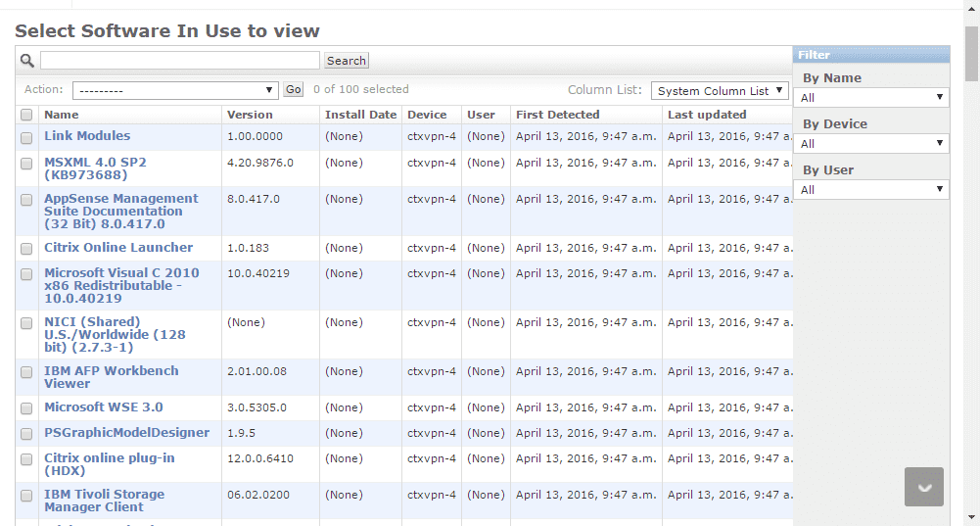Check the PSGraphicModelDesigner row checkbox
980x526 pixels.
[x=26, y=433]
